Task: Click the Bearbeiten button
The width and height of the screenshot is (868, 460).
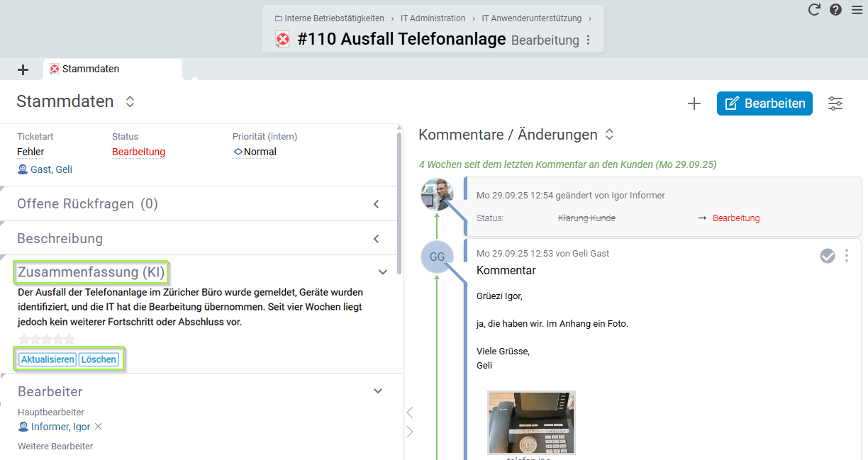Action: [x=764, y=103]
